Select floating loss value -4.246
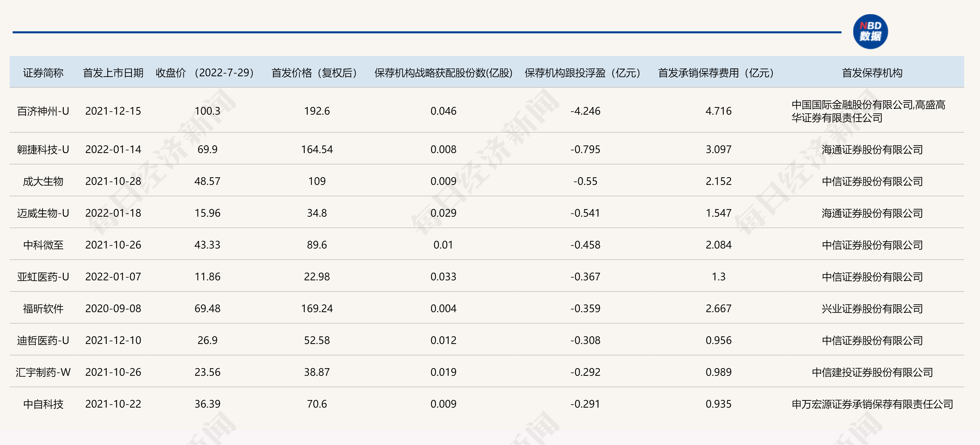This screenshot has height=445, width=980. coord(585,111)
